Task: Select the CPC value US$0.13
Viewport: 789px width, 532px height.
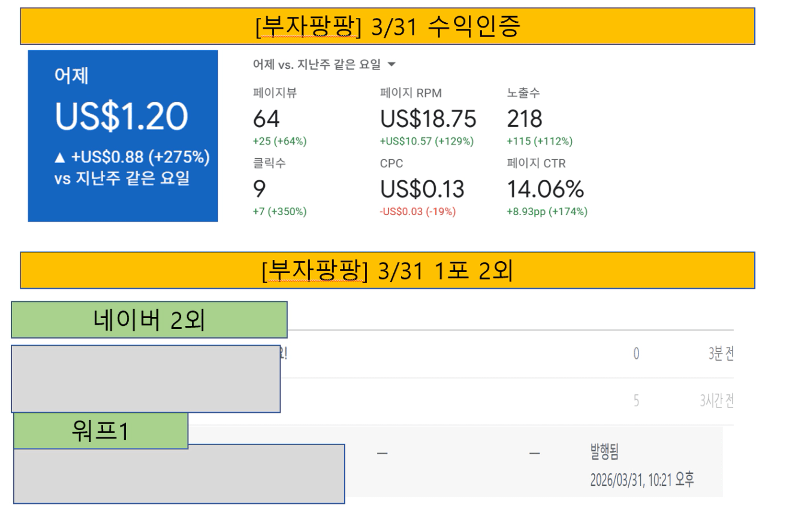Action: 422,189
